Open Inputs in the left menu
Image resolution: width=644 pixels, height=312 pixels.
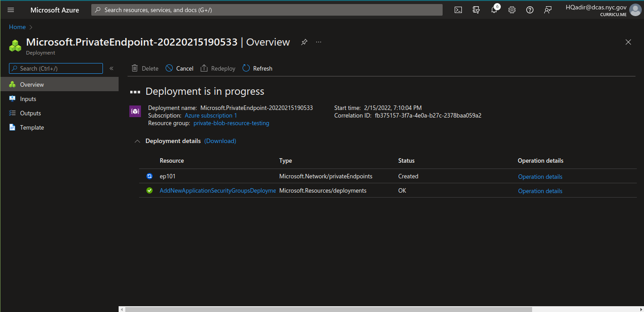[x=60, y=99]
